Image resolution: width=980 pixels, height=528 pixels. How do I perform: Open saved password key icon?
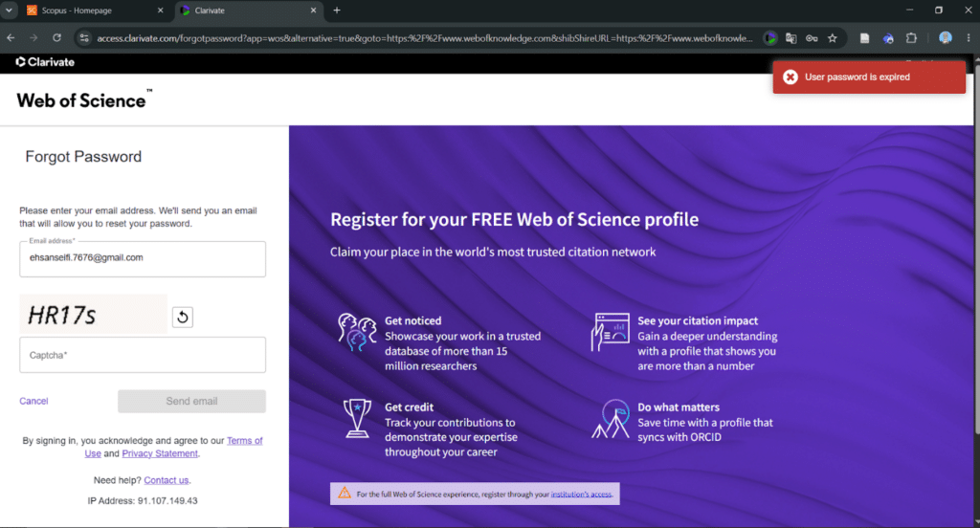click(x=812, y=38)
